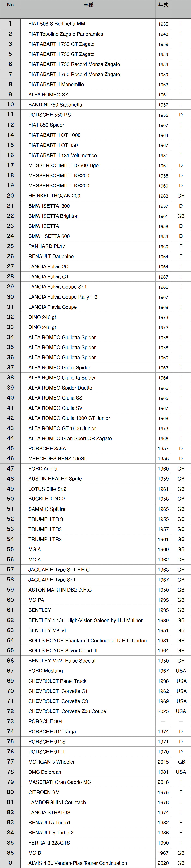Click the LAMBORGHINI Countach entry
The height and width of the screenshot is (868, 191).
click(x=57, y=802)
